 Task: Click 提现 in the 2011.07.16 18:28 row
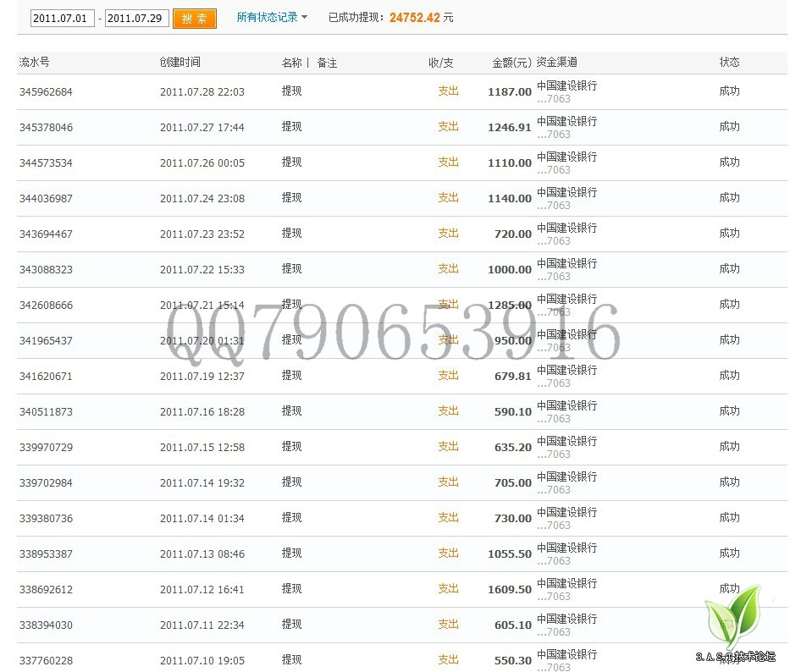(291, 411)
